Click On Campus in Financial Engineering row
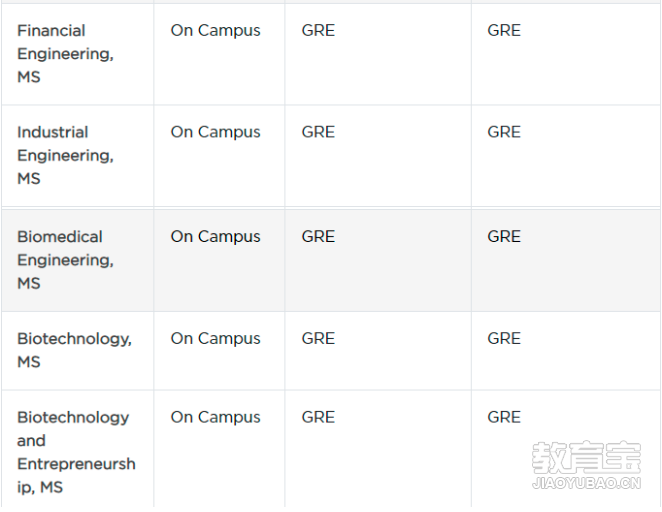662x512 pixels. pyautogui.click(x=215, y=30)
